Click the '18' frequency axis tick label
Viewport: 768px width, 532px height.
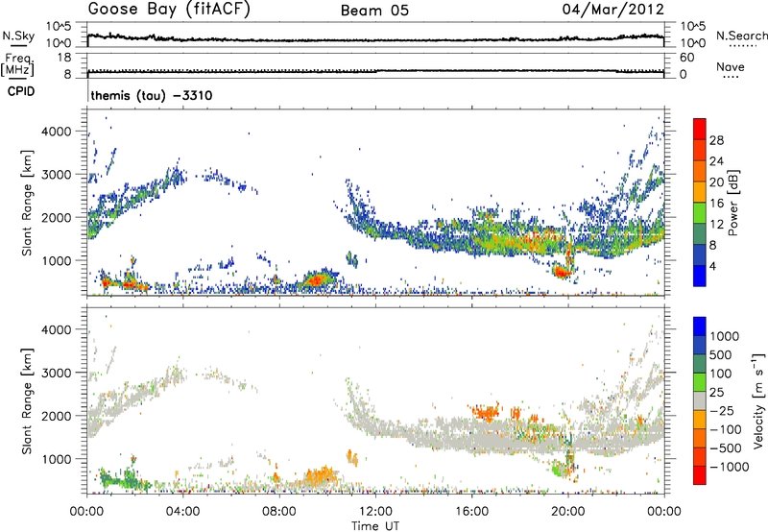coord(64,58)
